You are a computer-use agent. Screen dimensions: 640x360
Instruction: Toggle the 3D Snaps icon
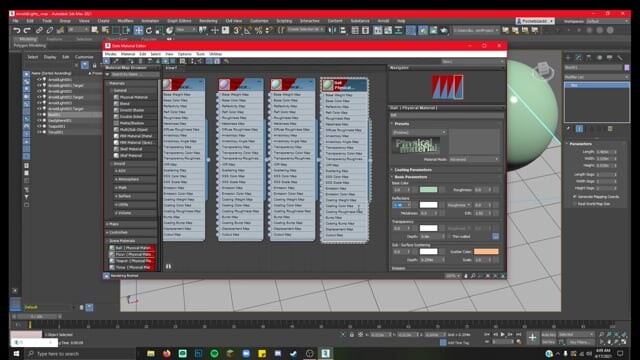click(238, 30)
